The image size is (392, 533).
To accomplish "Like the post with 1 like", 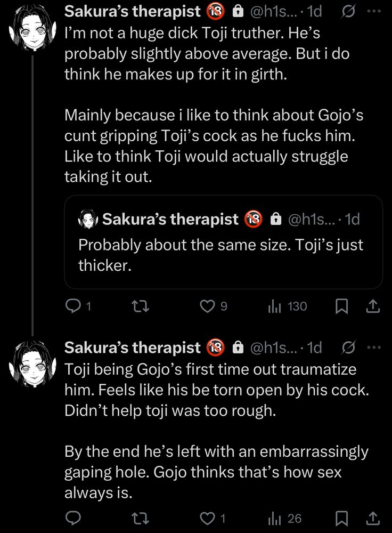I will point(206,518).
